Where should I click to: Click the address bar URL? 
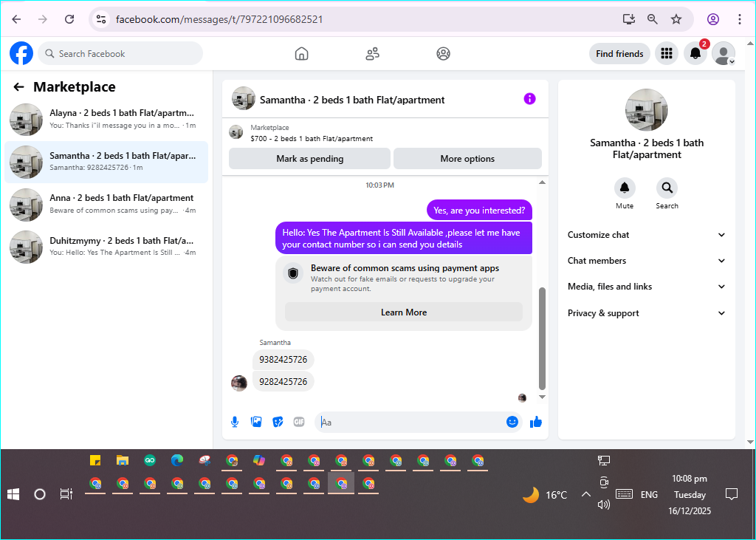click(x=219, y=19)
